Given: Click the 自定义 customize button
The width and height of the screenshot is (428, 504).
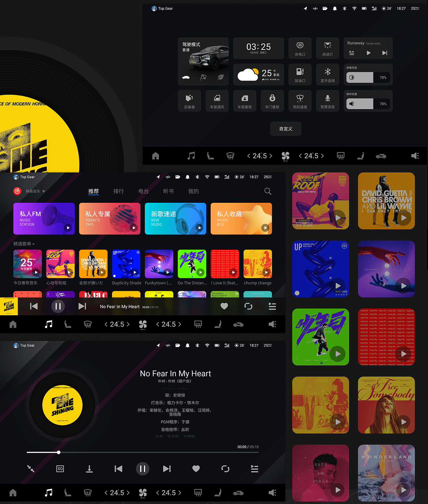Looking at the screenshot, I should pyautogui.click(x=286, y=129).
